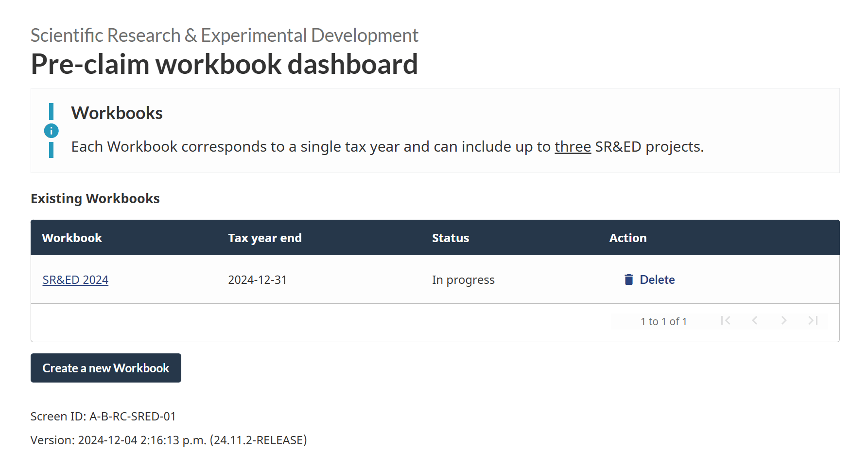
Task: Click the Workbook column header
Action: [72, 238]
